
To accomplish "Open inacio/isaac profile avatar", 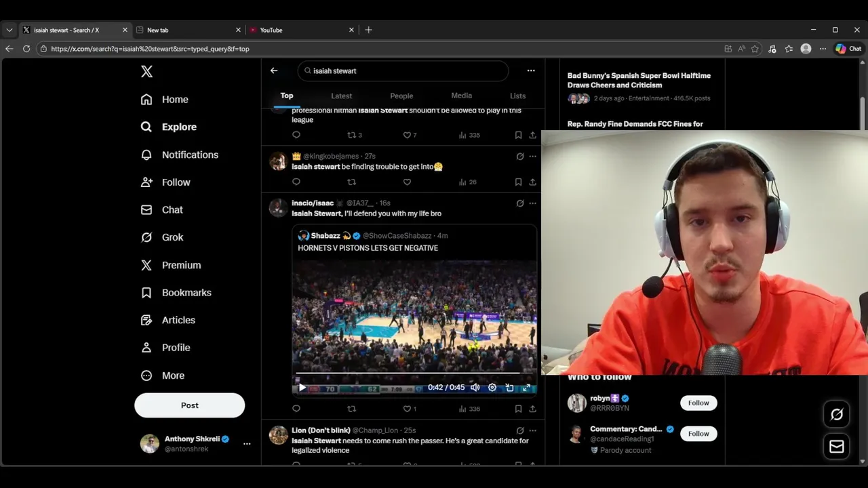I will coord(278,207).
